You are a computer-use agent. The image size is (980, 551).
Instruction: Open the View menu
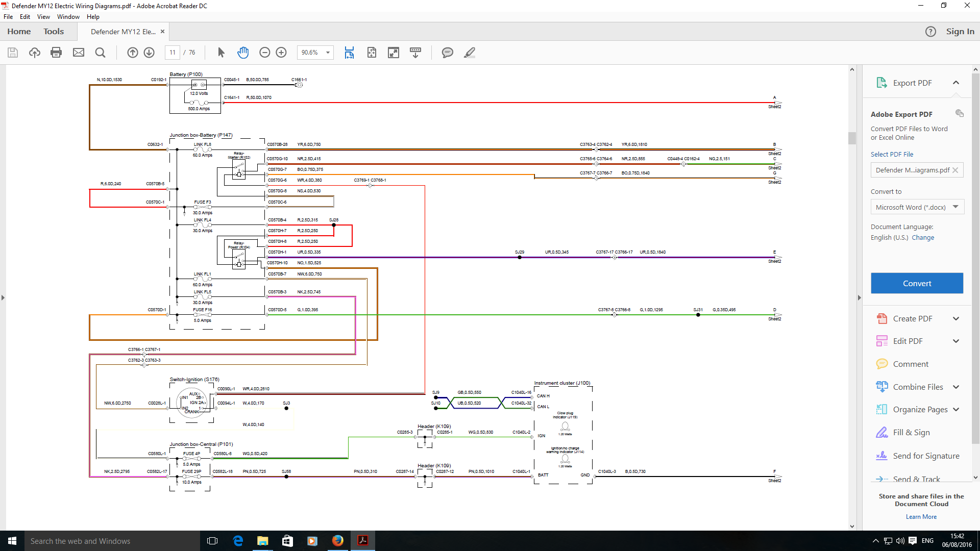coord(43,17)
